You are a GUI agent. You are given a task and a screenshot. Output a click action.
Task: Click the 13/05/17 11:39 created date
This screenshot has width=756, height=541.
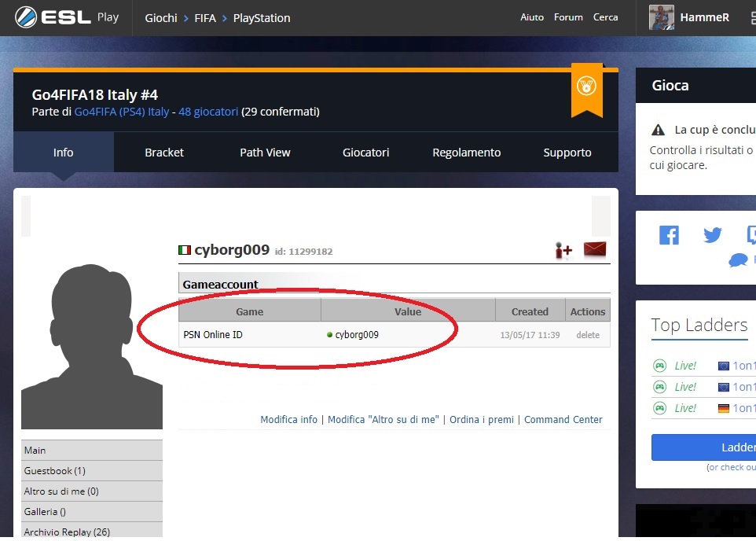tap(530, 335)
